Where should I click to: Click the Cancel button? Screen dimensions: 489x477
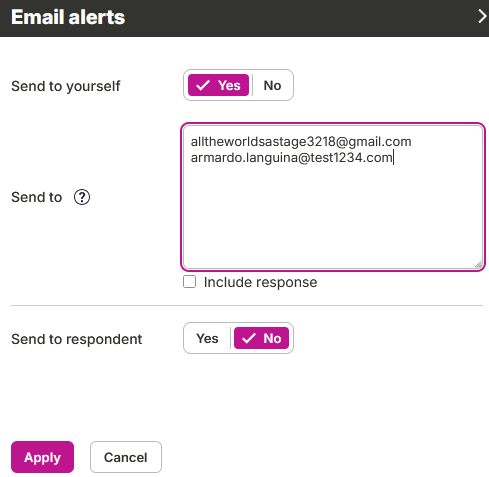(x=126, y=457)
